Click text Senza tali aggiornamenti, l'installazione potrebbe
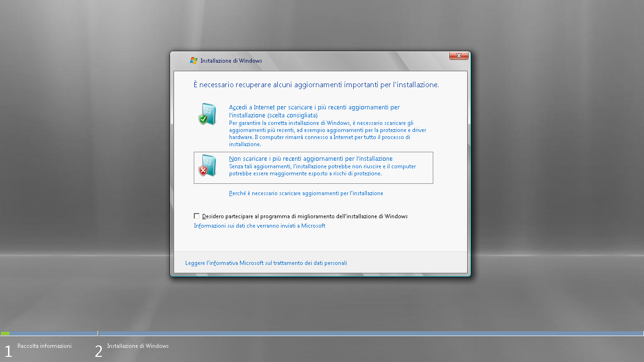This screenshot has height=362, width=644. (322, 170)
